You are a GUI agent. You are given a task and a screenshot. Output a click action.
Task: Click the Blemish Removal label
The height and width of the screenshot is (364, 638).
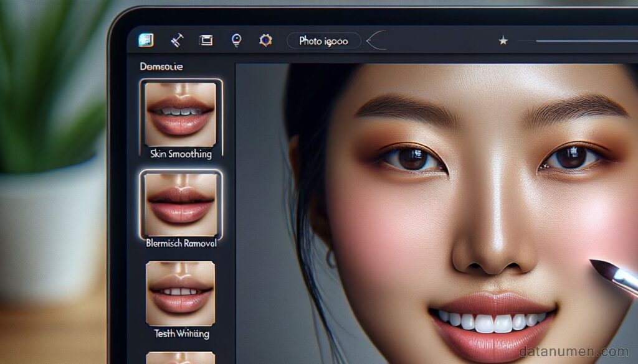[x=181, y=243]
